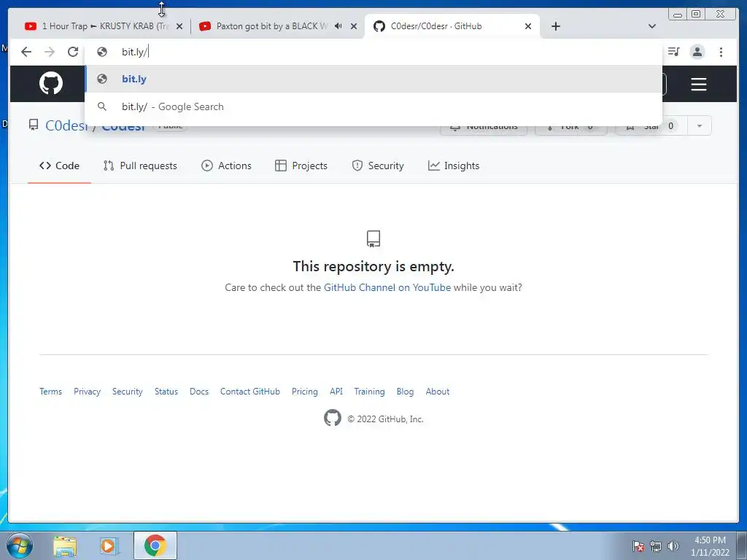
Task: Click the star count badge showing 0
Action: coord(671,126)
